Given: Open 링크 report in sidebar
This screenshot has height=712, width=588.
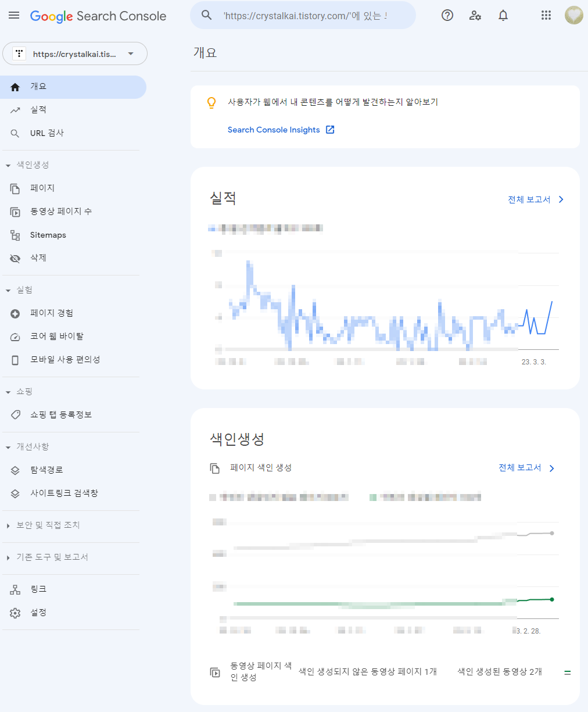Looking at the screenshot, I should click(x=73, y=589).
